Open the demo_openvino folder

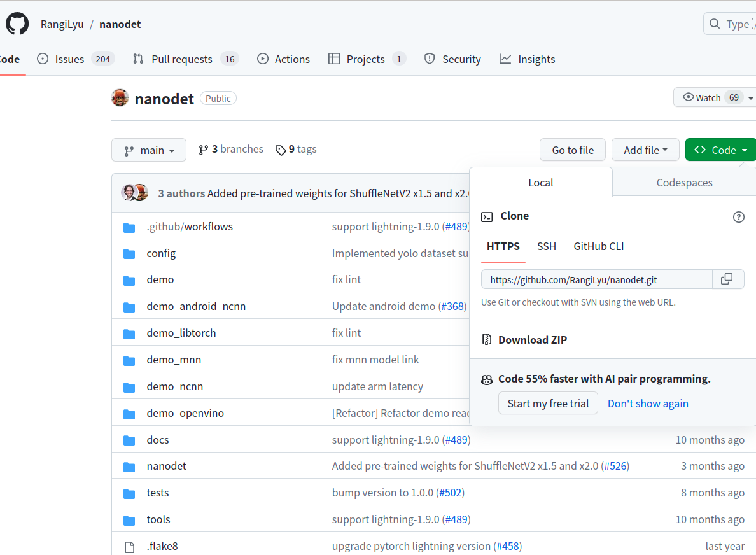click(x=185, y=413)
